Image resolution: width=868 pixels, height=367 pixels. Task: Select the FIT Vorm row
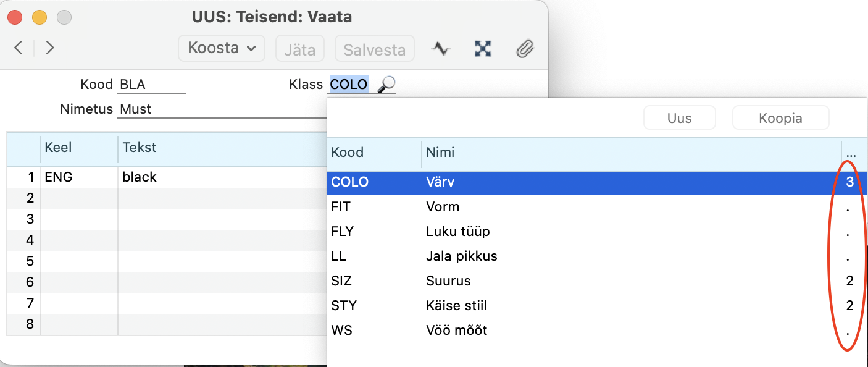pyautogui.click(x=597, y=206)
